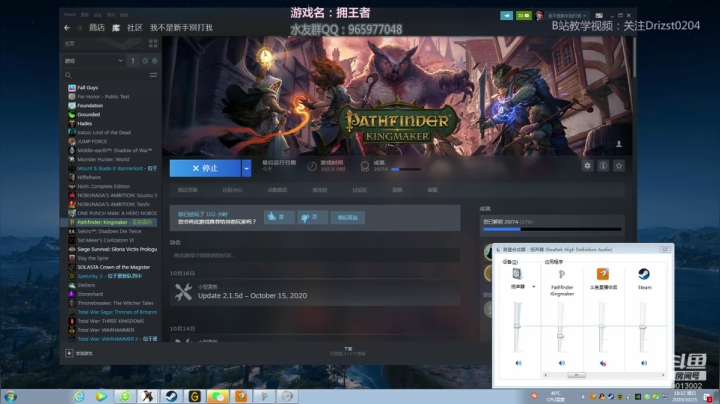
Task: Open advanced filter settings icon
Action: click(x=153, y=75)
